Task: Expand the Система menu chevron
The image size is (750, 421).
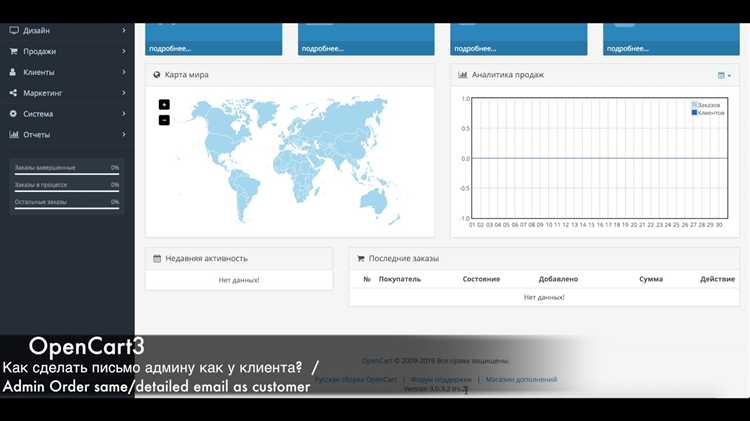Action: 124,114
